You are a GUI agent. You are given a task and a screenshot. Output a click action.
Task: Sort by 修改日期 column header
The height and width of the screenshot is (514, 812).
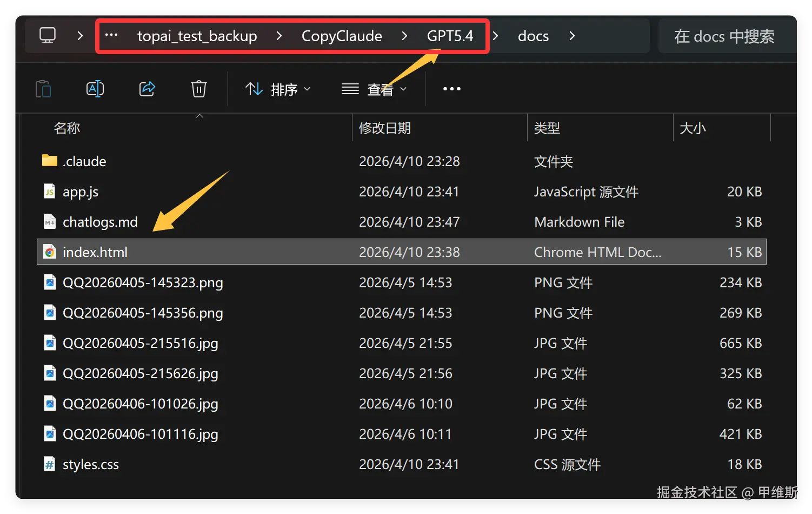[385, 128]
